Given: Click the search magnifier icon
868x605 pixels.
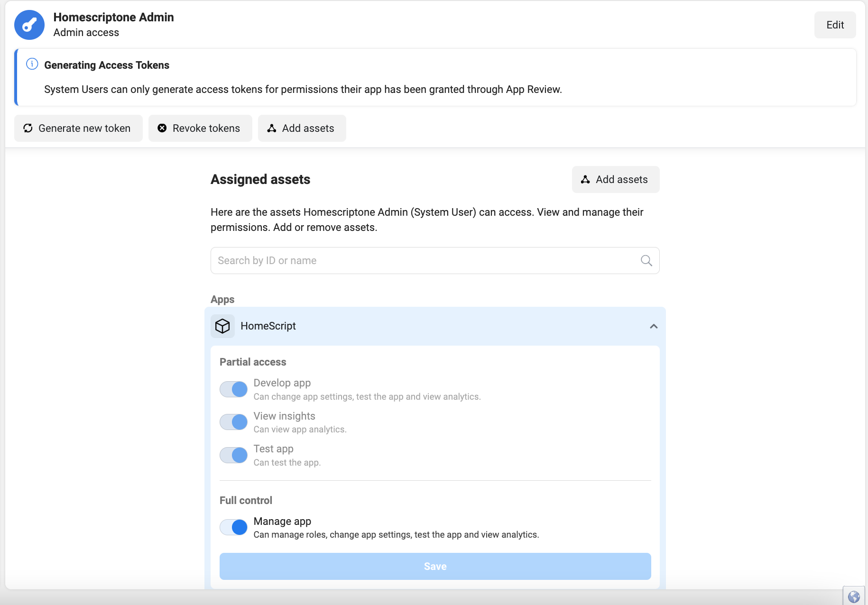Looking at the screenshot, I should [646, 260].
